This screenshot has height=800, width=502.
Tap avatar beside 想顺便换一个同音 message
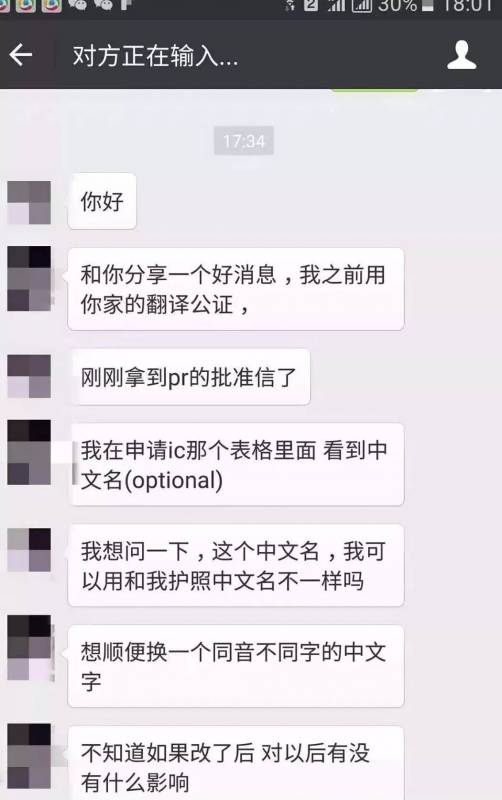click(29, 648)
